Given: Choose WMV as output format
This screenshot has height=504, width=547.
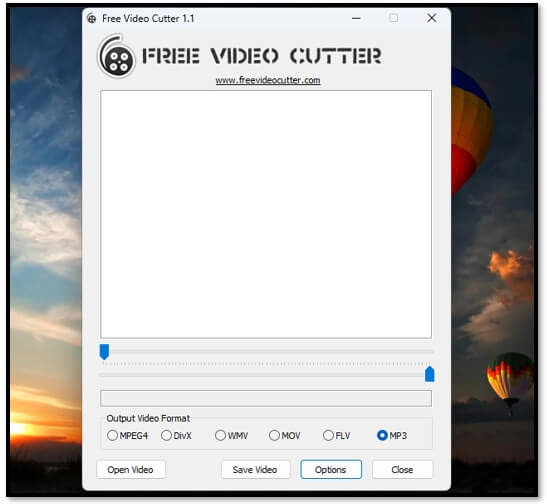Looking at the screenshot, I should 231,435.
